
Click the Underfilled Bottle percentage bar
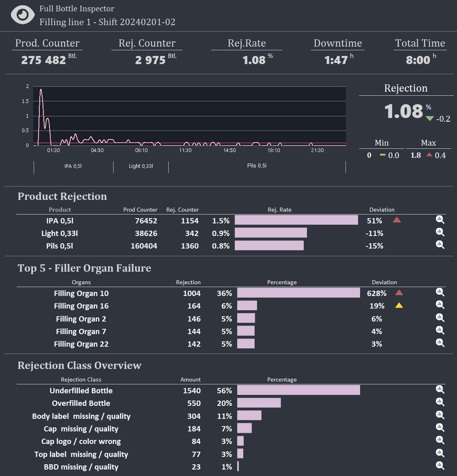coord(298,390)
